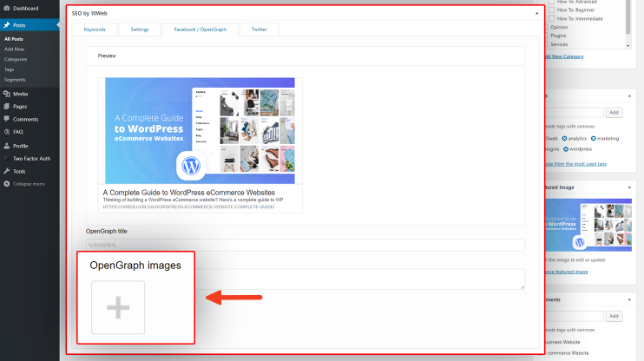Click the tags text input field
This screenshot has height=361, width=644.
click(575, 113)
